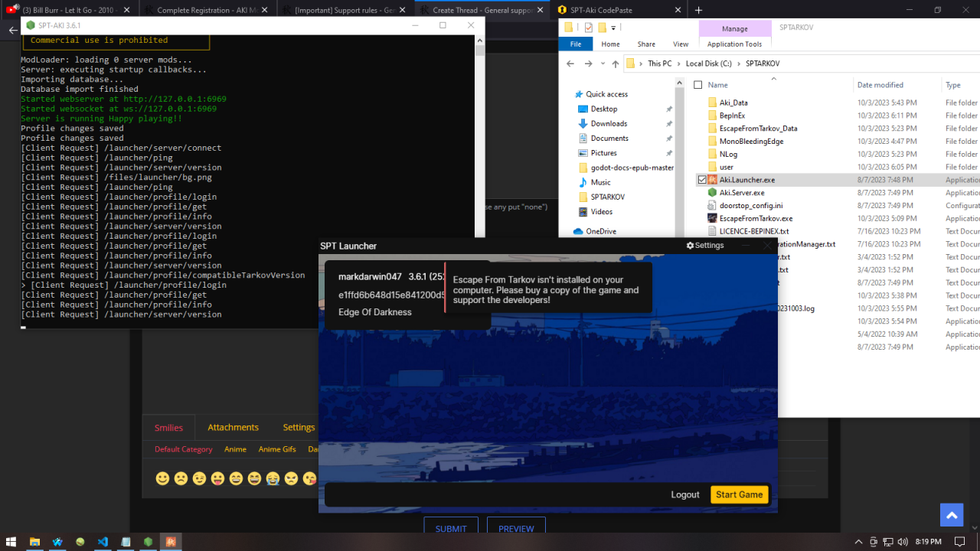Image resolution: width=980 pixels, height=551 pixels.
Task: Click Properties icon in Quick Access Toolbar
Action: 588,28
